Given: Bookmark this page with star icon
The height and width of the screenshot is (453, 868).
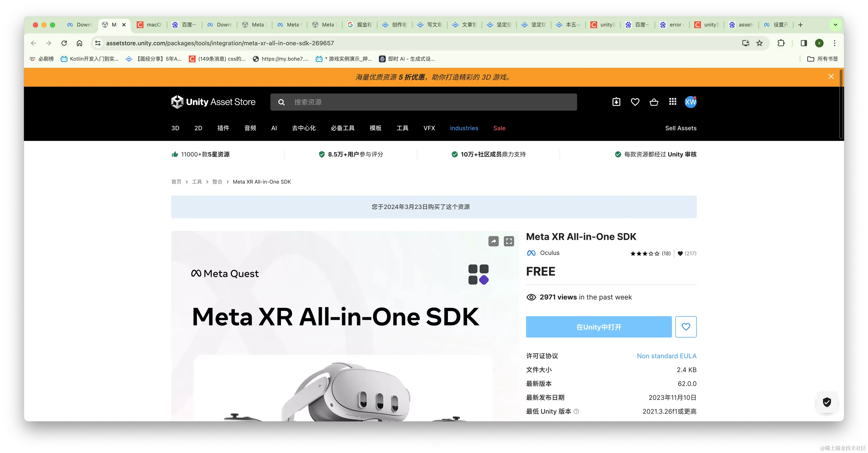Looking at the screenshot, I should click(x=759, y=43).
